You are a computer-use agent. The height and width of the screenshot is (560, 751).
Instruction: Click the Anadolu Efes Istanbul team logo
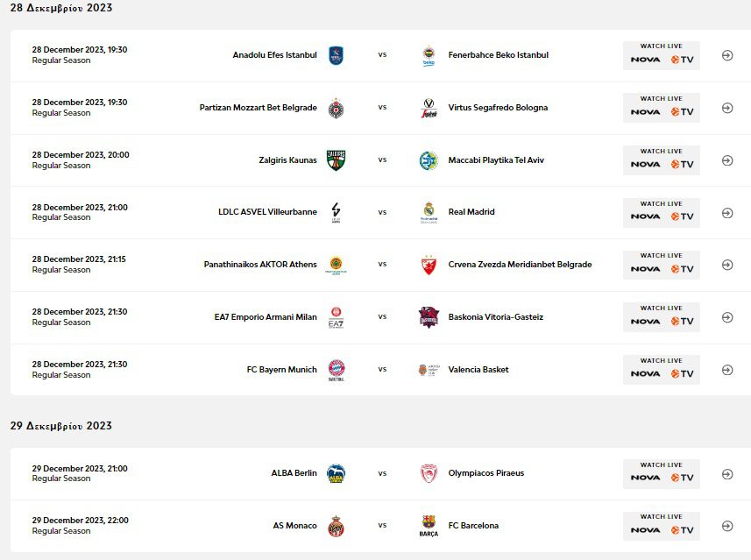(336, 55)
